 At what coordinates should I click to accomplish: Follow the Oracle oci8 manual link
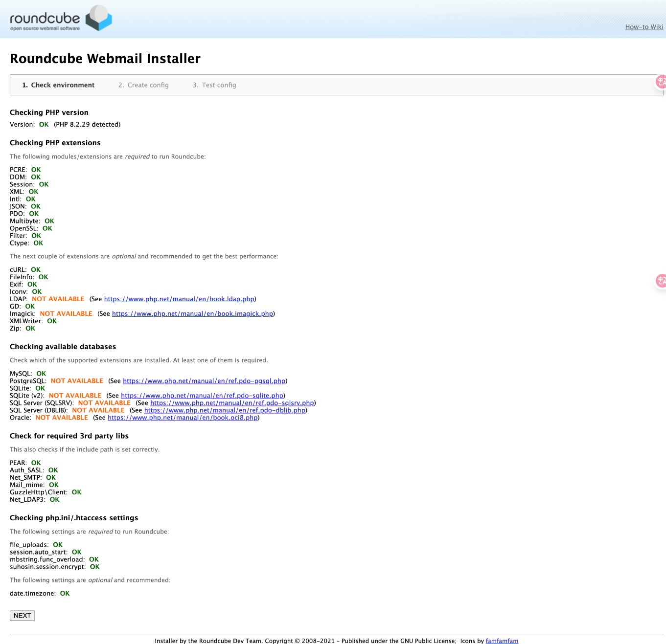[183, 418]
